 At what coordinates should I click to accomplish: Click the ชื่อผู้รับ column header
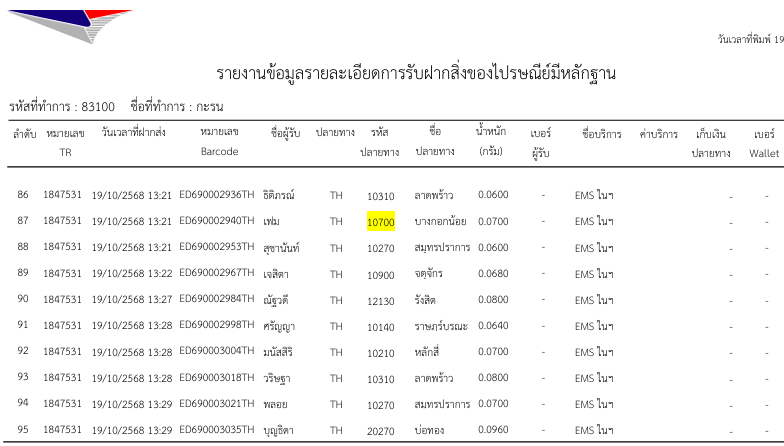285,133
